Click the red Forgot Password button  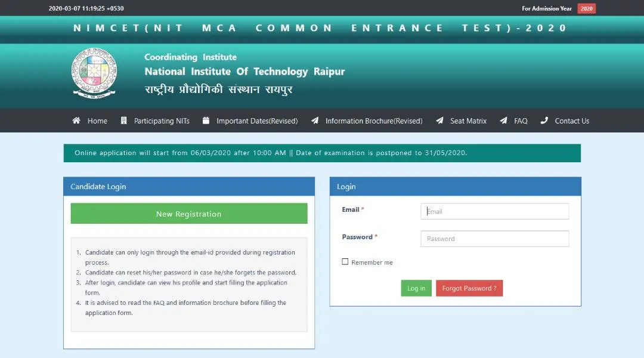point(469,288)
